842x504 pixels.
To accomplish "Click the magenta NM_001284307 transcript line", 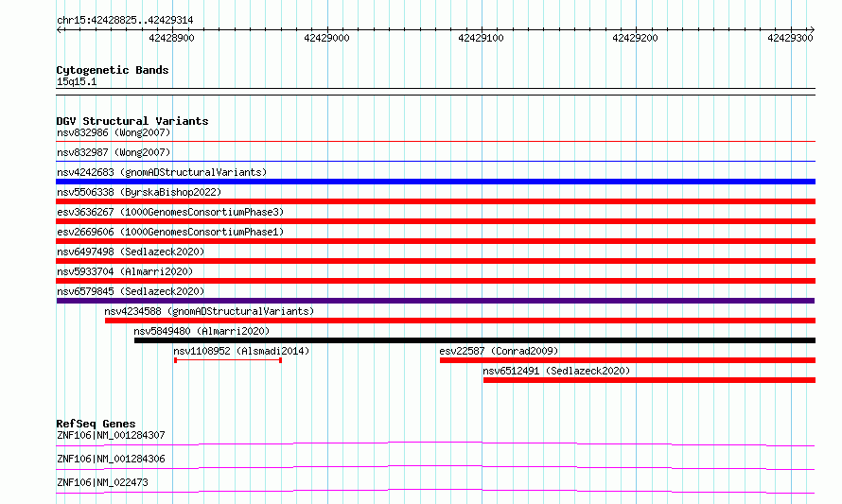I will point(435,443).
